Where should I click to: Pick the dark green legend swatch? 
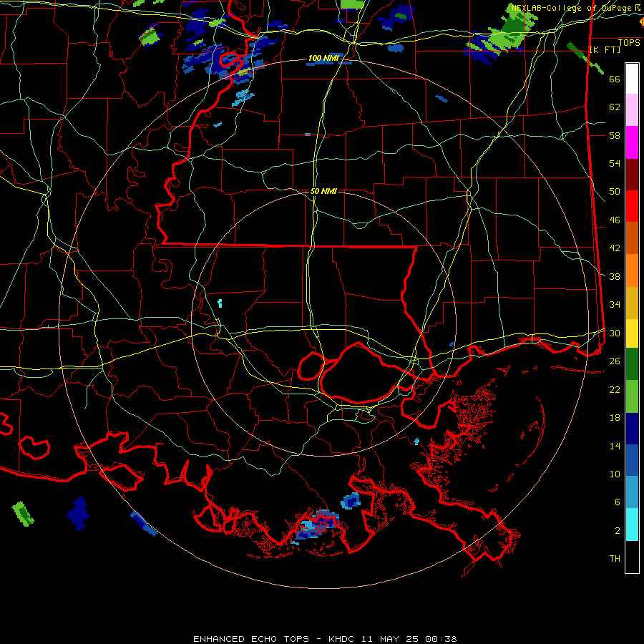pyautogui.click(x=632, y=364)
